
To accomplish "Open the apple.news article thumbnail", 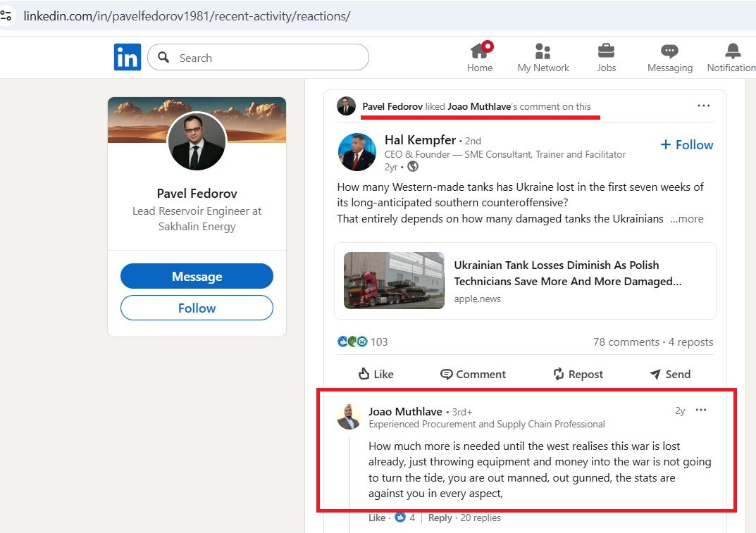I will point(394,280).
